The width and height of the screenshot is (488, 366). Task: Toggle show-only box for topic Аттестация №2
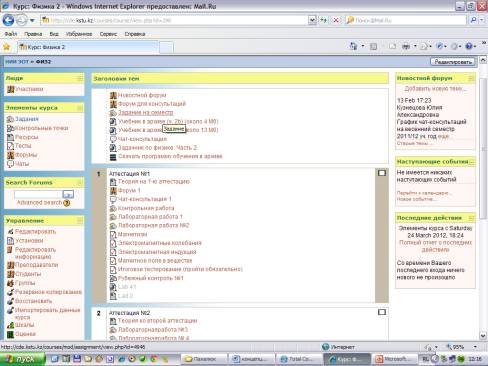pyautogui.click(x=382, y=312)
